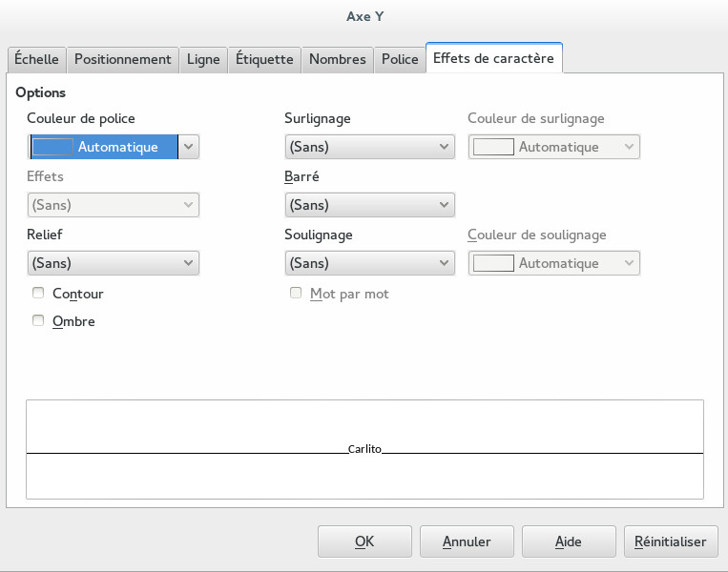This screenshot has height=572, width=728.
Task: Switch to the Échelle tab
Action: click(x=36, y=59)
